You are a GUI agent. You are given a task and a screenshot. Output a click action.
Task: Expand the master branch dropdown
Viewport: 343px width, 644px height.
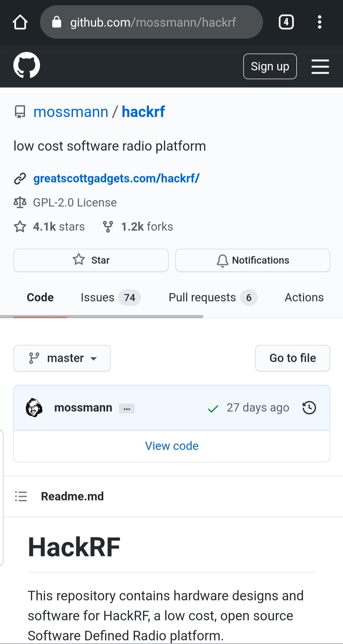click(62, 358)
